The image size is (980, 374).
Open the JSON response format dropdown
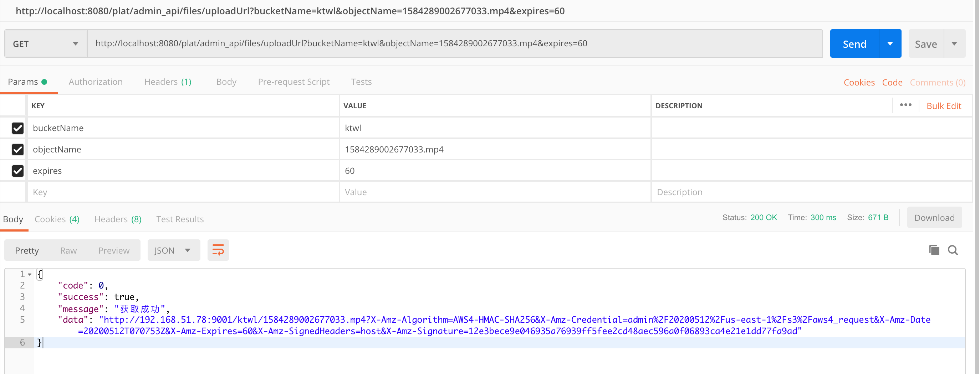point(173,250)
